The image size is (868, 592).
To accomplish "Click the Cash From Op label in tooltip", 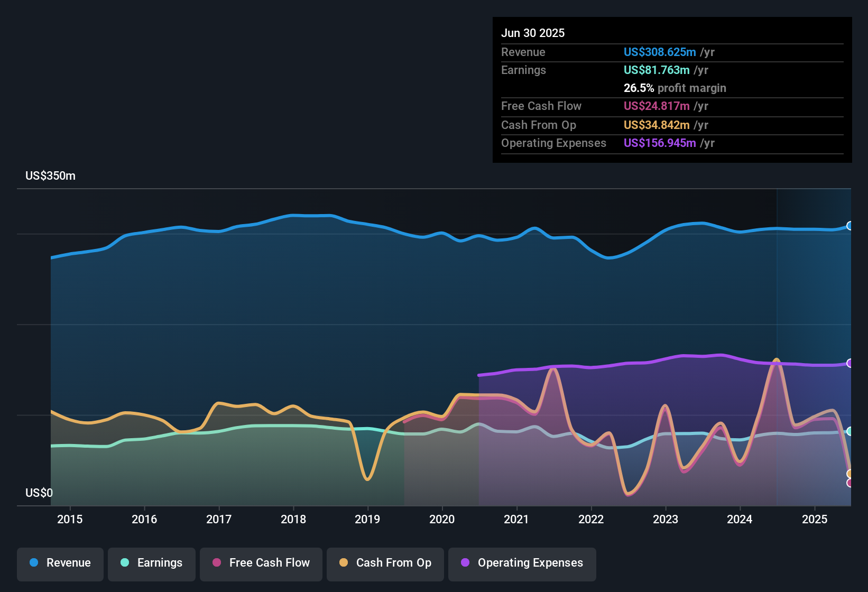I will [x=539, y=125].
